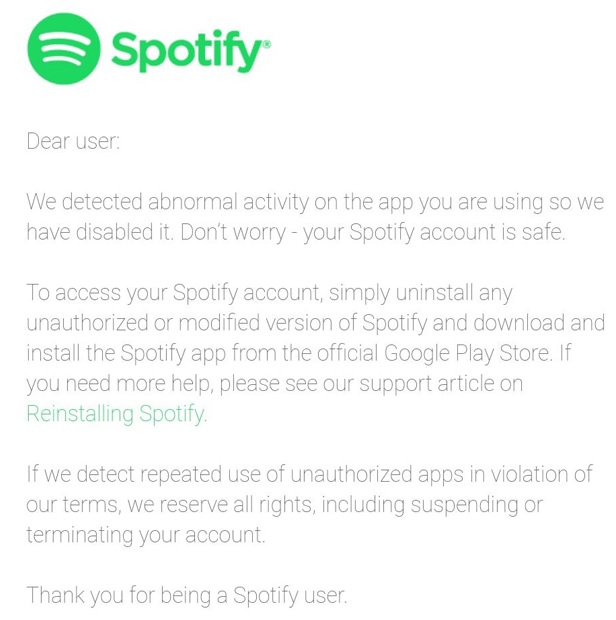The width and height of the screenshot is (616, 620).
Task: Open the Reinstalling Spotify support link
Action: coord(115,413)
